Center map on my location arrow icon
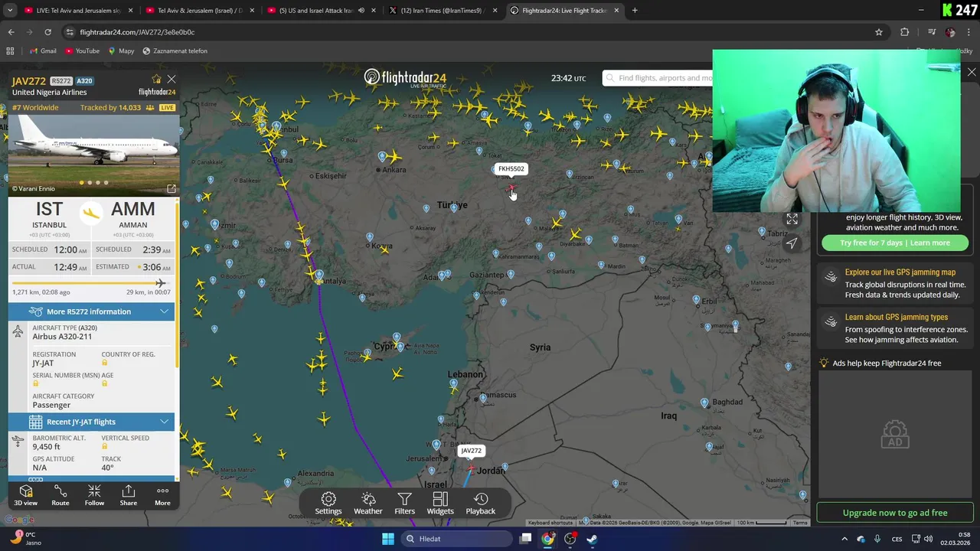 pyautogui.click(x=792, y=243)
